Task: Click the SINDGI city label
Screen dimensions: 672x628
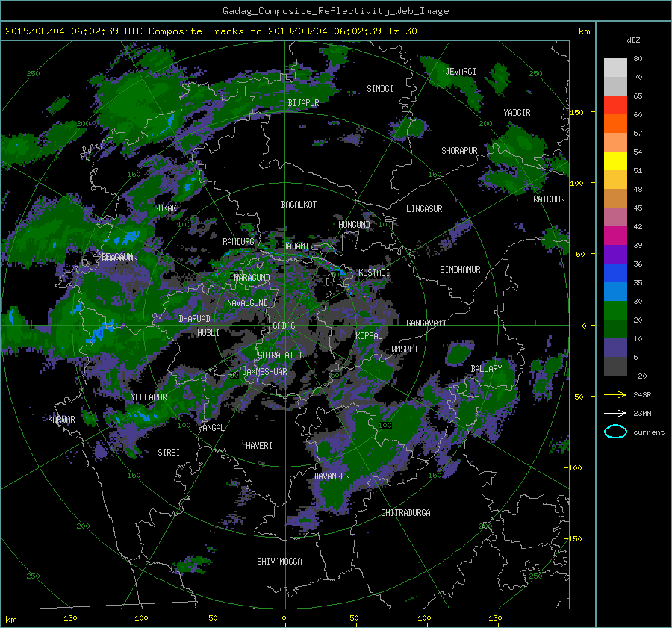Action: (380, 89)
